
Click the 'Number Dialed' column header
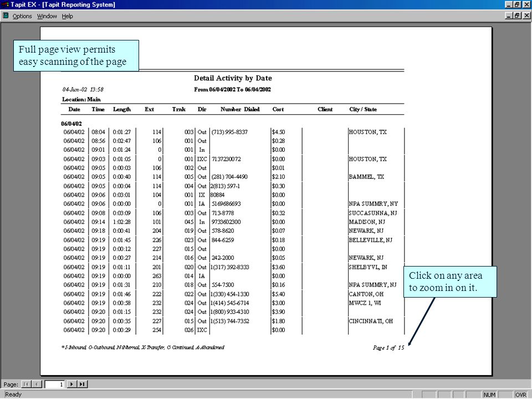point(240,109)
